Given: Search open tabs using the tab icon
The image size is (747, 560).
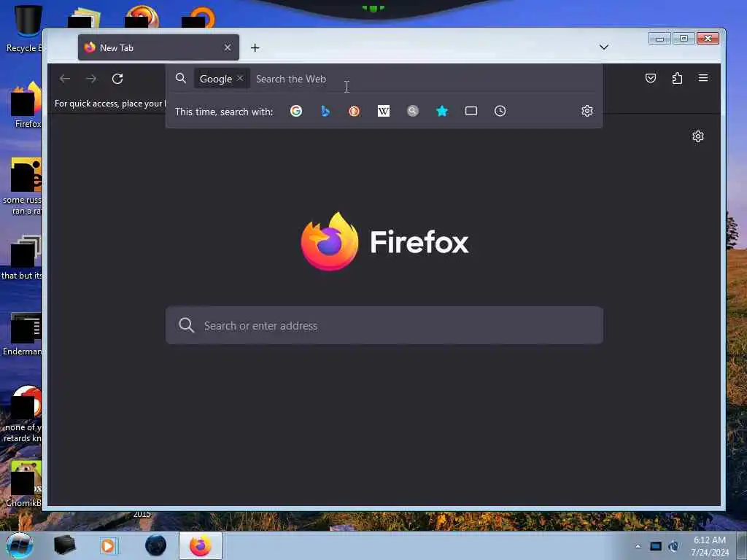Looking at the screenshot, I should click(x=471, y=111).
